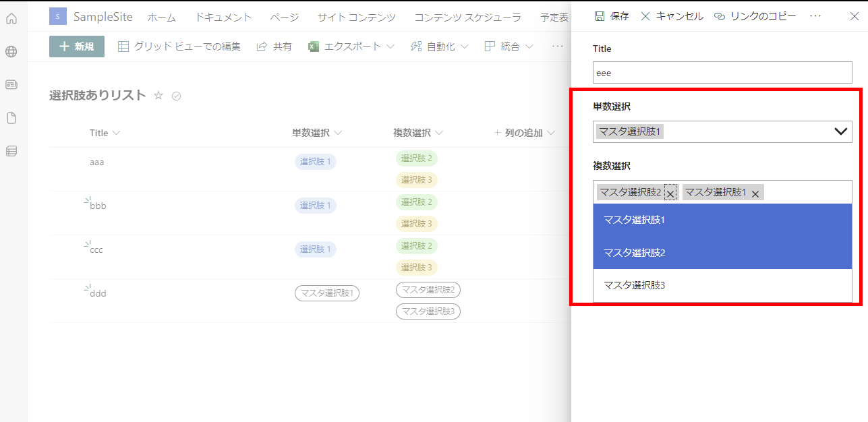This screenshot has height=422, width=868.
Task: Deselect マスタ選択肢1 in the multi-select list
Action: pos(722,220)
